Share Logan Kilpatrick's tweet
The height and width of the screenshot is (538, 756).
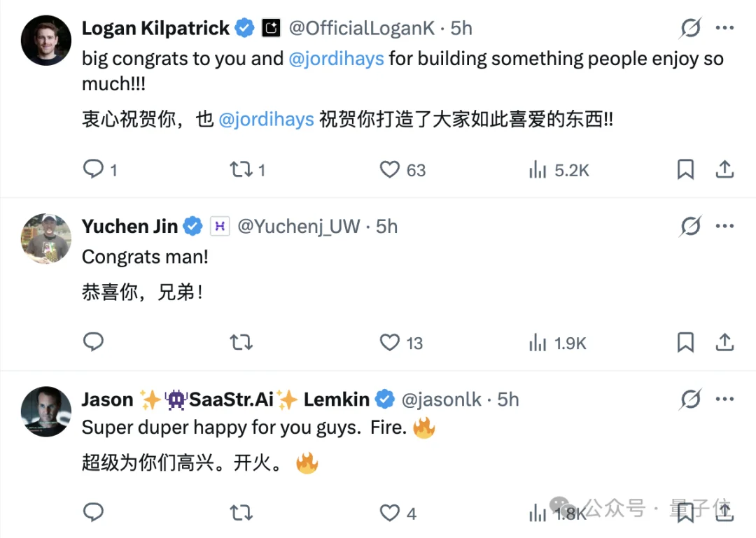tap(725, 169)
